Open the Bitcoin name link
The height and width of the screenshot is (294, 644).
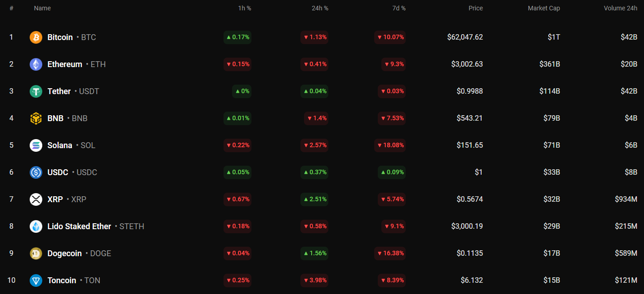tap(60, 37)
